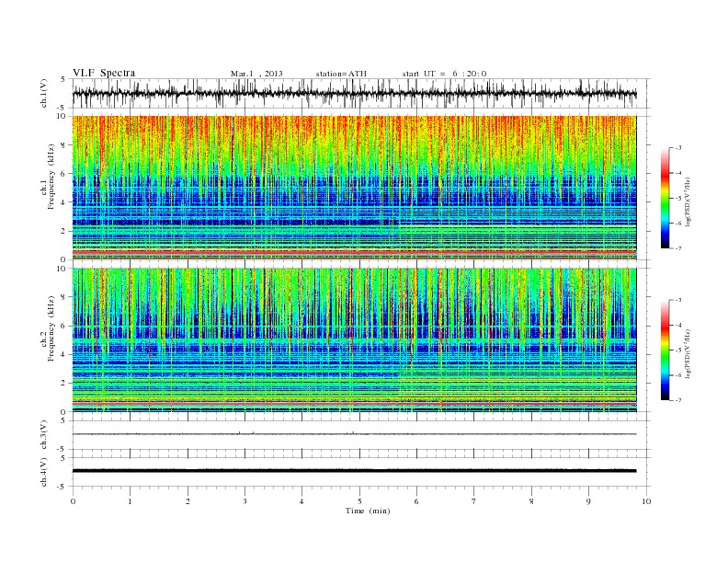The width and height of the screenshot is (728, 563).
Task: Click the ch.1 voltage waveform trace panel
Action: coord(361,93)
